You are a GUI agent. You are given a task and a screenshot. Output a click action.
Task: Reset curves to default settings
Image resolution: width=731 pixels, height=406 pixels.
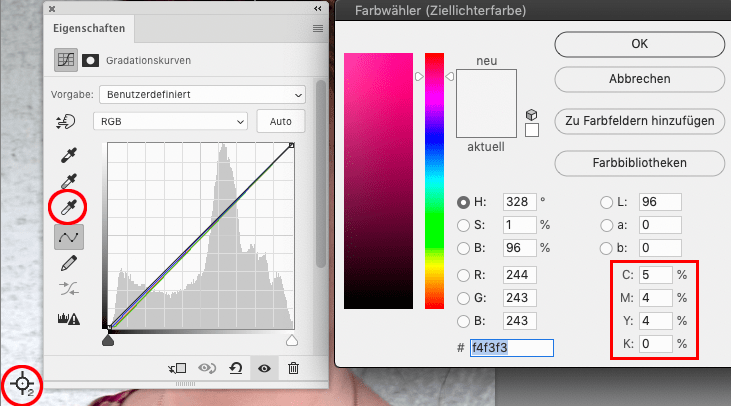pos(237,368)
